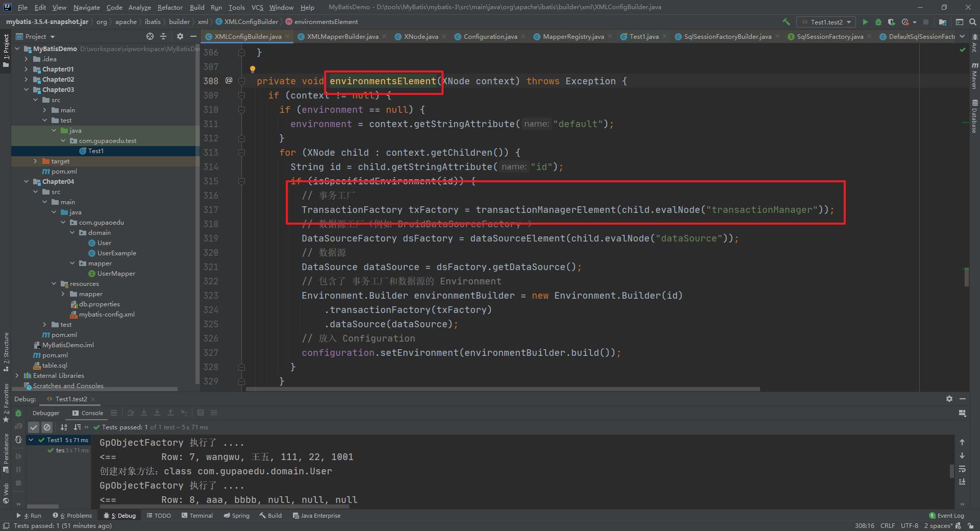Toggle the Favorites tool window stripe button
This screenshot has width=980, height=531.
pos(6,403)
